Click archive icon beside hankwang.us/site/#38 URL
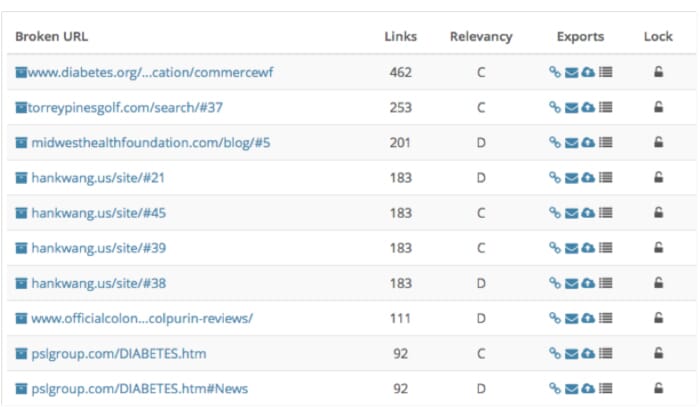The width and height of the screenshot is (700, 420). coord(21,283)
